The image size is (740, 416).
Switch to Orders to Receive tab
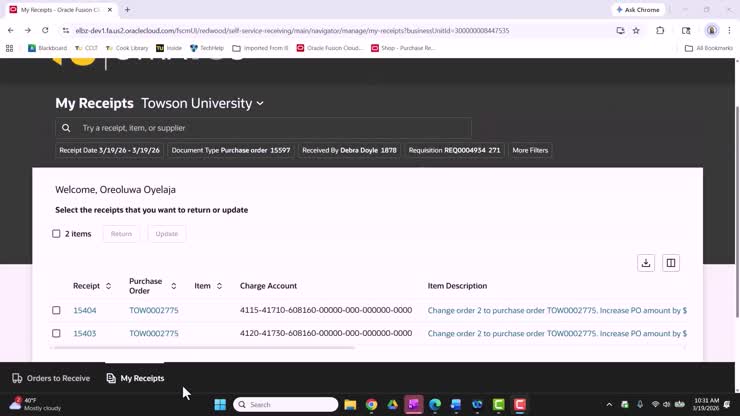click(51, 378)
